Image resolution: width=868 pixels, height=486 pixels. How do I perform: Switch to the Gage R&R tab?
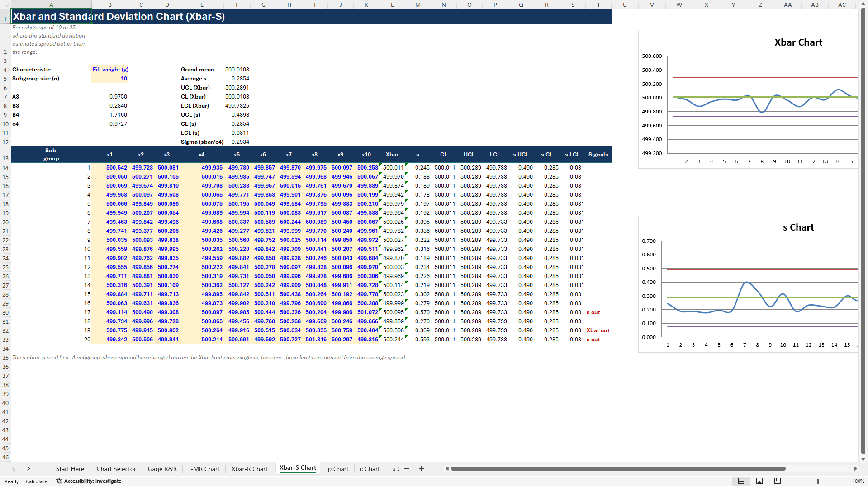[162, 469]
